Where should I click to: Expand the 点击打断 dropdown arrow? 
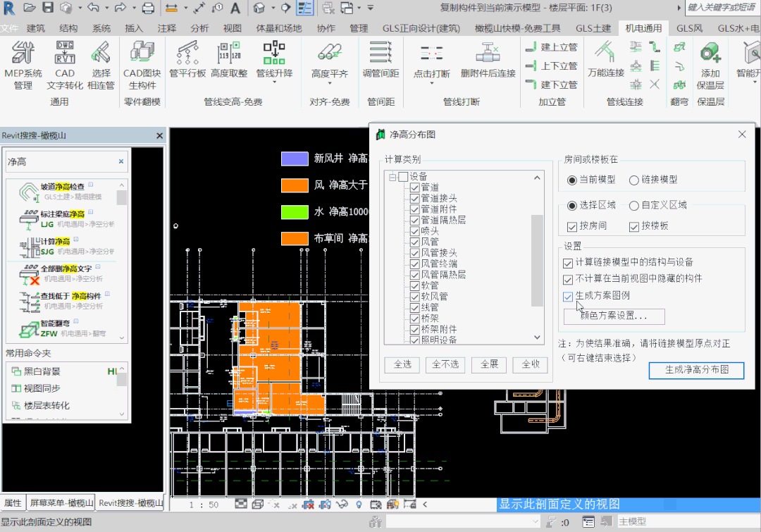coord(431,83)
